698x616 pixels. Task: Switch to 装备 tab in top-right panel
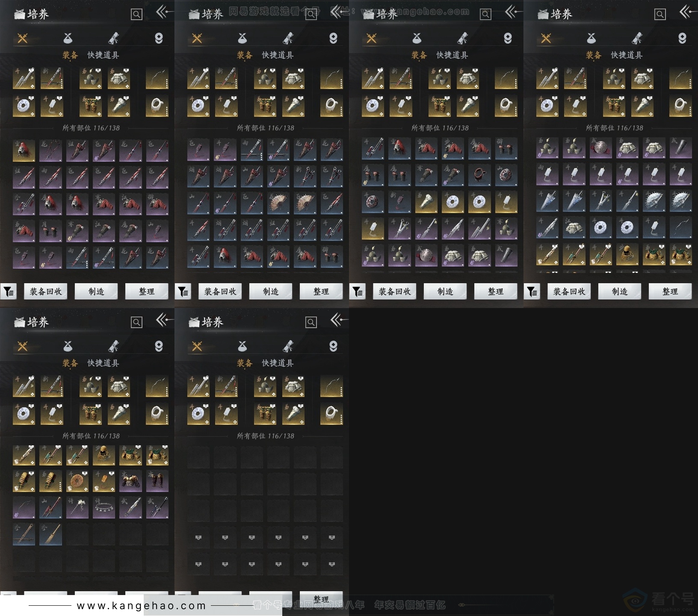tap(594, 55)
